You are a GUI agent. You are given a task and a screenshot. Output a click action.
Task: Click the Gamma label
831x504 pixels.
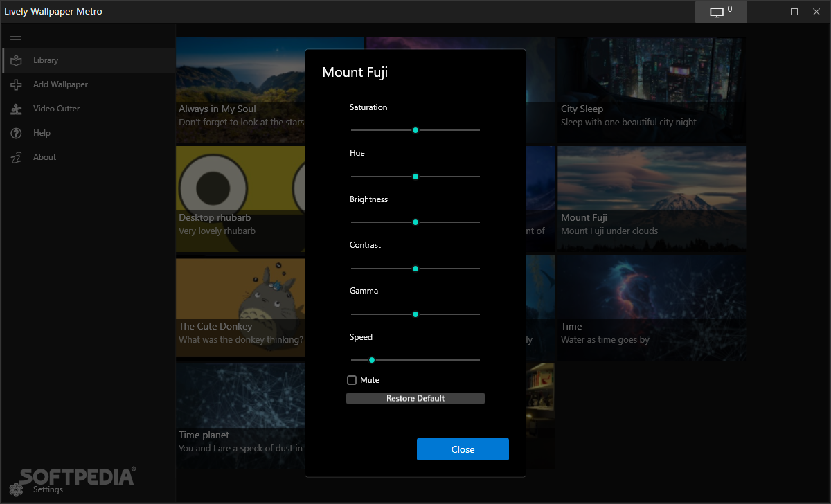(364, 291)
